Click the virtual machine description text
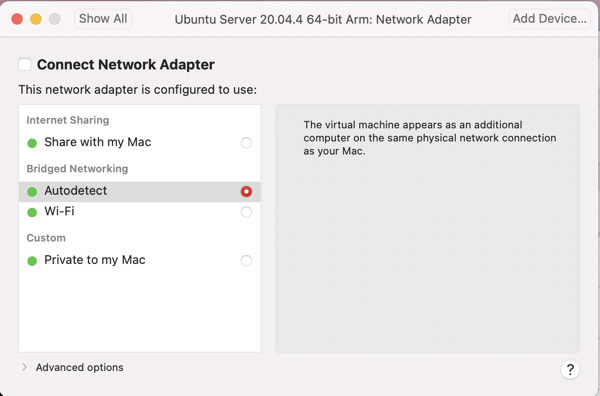Viewport: 600px width, 396px height. 430,138
